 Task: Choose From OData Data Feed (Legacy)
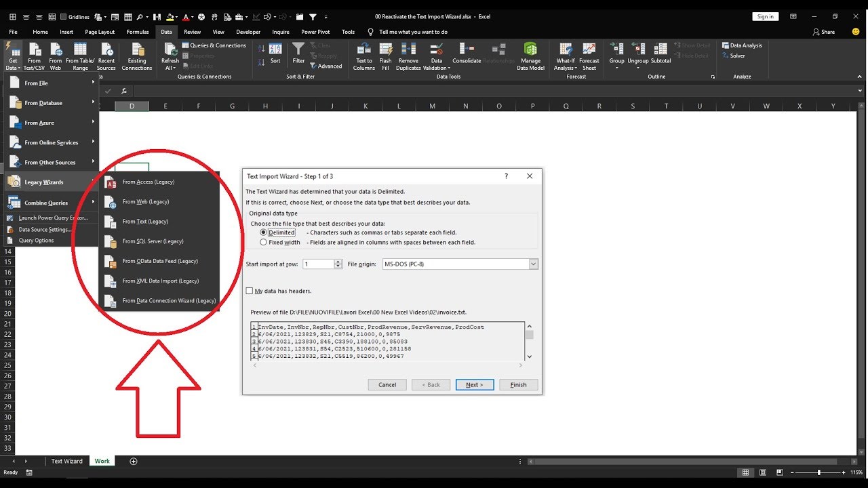159,261
